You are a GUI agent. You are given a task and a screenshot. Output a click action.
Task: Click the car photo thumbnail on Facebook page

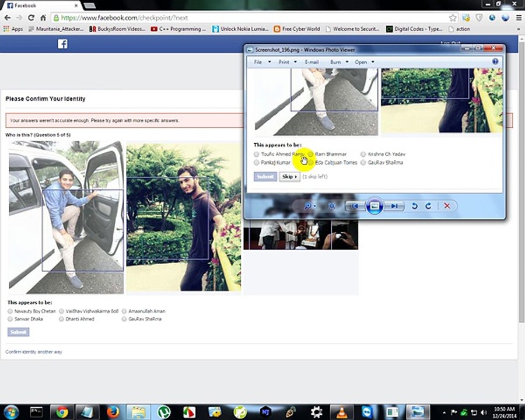tap(66, 218)
